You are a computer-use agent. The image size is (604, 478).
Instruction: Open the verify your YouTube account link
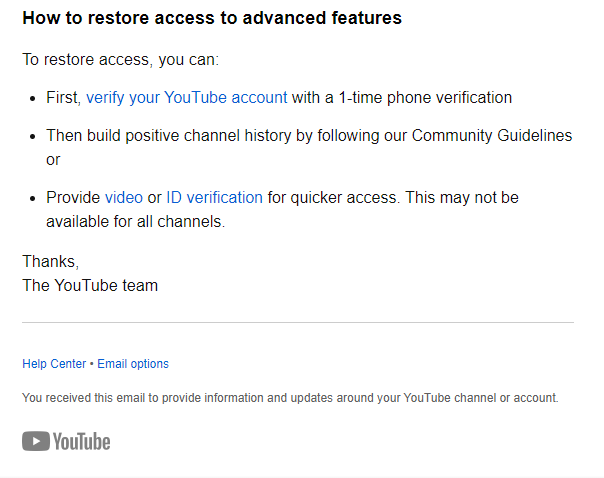[186, 98]
